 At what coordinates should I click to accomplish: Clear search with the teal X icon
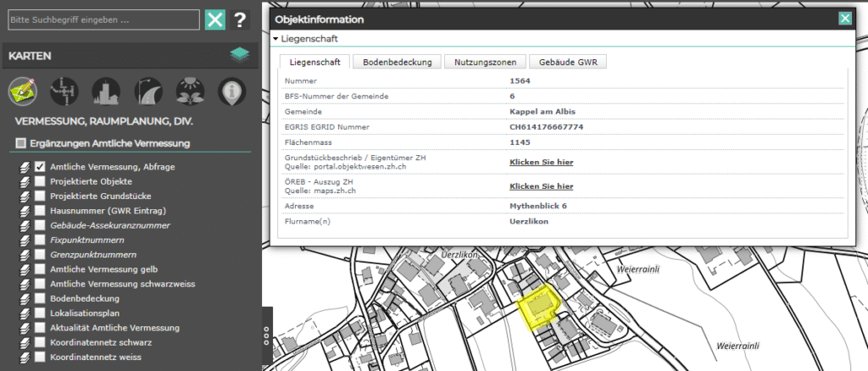tap(215, 19)
